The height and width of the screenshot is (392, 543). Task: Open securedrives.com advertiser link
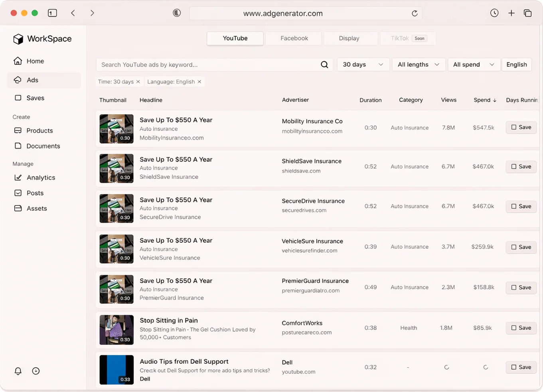coord(304,210)
